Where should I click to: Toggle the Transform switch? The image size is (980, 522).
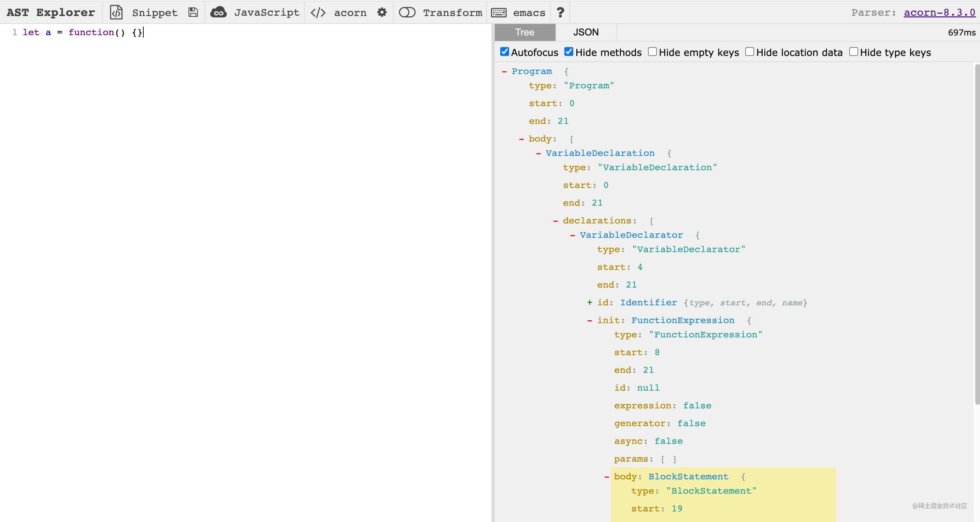pos(407,13)
